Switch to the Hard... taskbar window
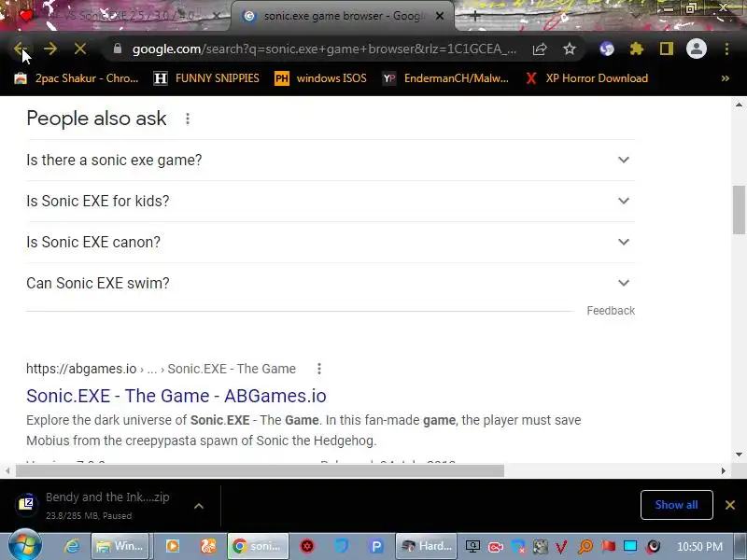This screenshot has height=560, width=747. tap(426, 546)
